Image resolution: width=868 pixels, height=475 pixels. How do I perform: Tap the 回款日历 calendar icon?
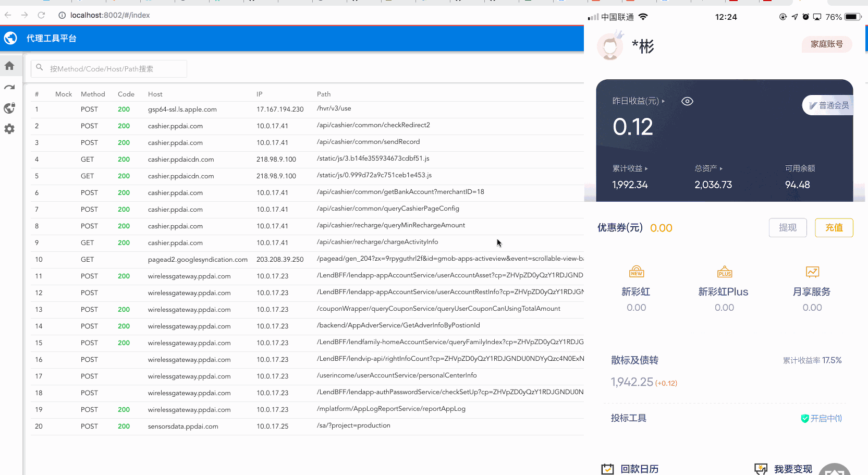pyautogui.click(x=607, y=469)
